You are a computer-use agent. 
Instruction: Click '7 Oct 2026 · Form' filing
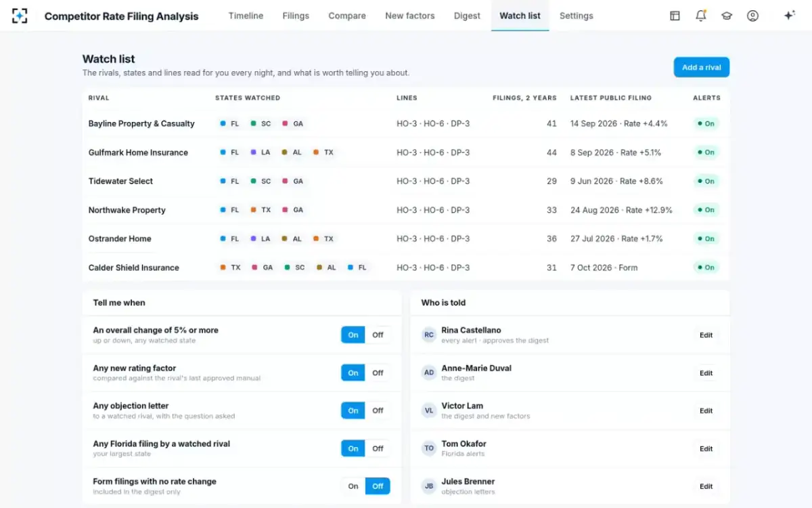click(604, 268)
